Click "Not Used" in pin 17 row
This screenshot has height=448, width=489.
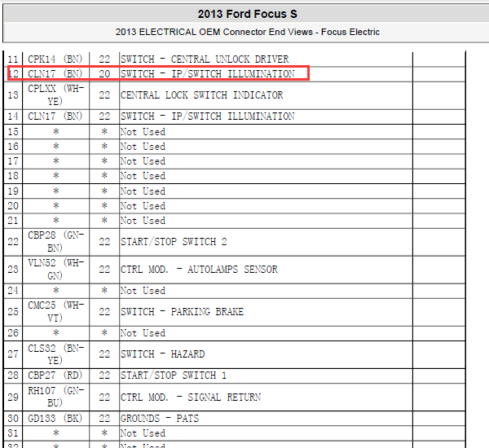pyautogui.click(x=143, y=160)
